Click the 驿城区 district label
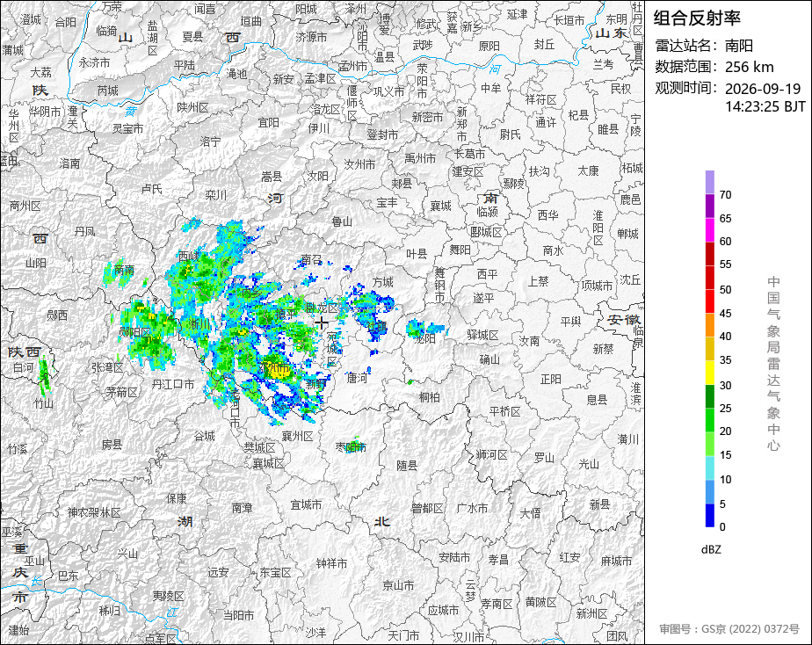The width and height of the screenshot is (812, 645). point(482,335)
